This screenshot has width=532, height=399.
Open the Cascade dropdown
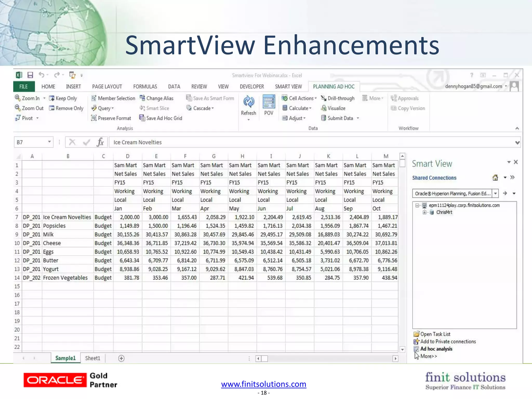click(212, 108)
